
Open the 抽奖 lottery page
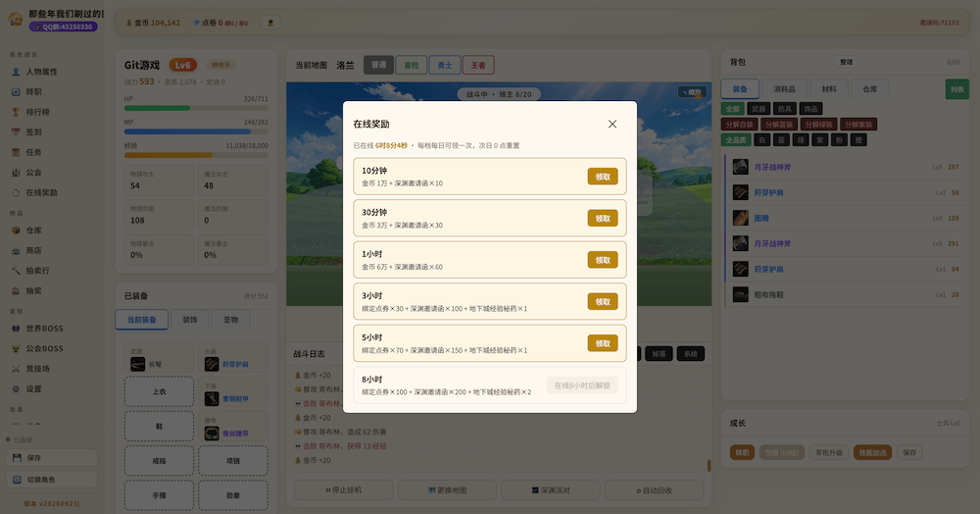[53, 290]
